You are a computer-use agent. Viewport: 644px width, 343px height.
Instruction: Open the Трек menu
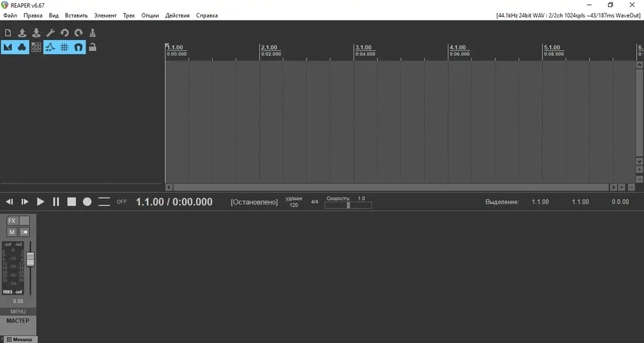[x=129, y=15]
